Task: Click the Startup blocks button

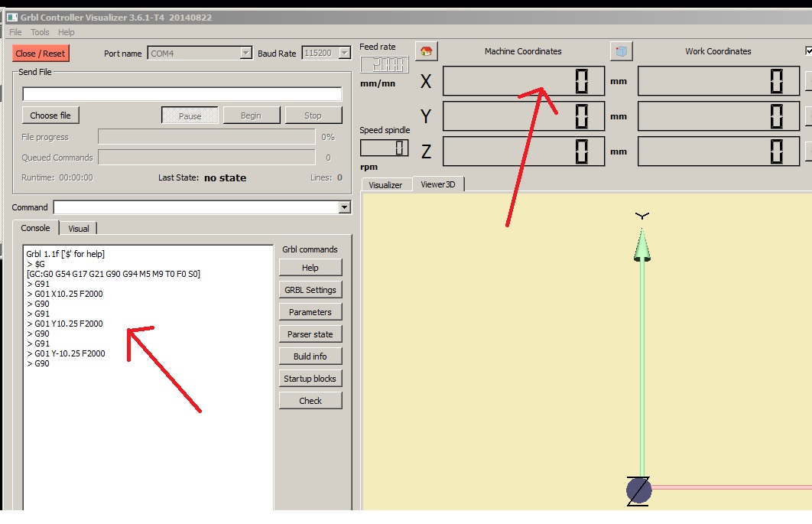Action: tap(310, 379)
